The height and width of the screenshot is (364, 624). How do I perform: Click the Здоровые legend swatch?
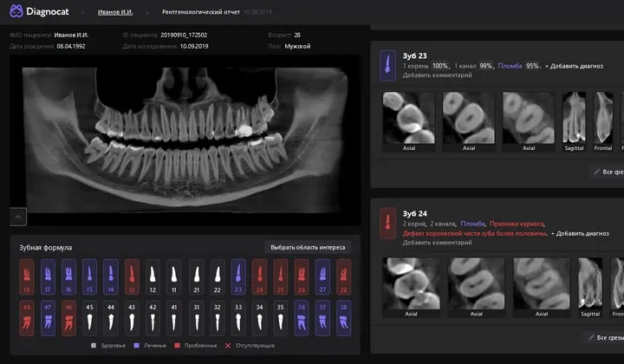point(94,345)
